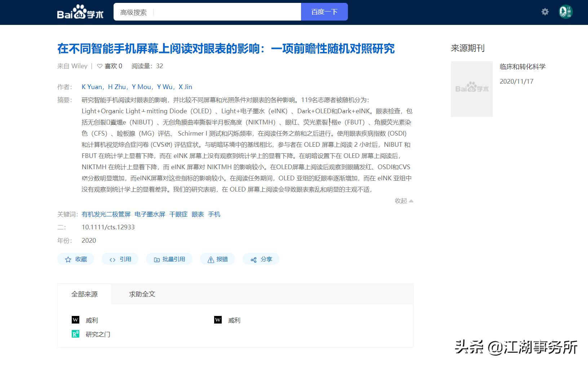Toggle the 收藏 favorite star
Viewport: 588px width, 365px height.
pos(67,259)
